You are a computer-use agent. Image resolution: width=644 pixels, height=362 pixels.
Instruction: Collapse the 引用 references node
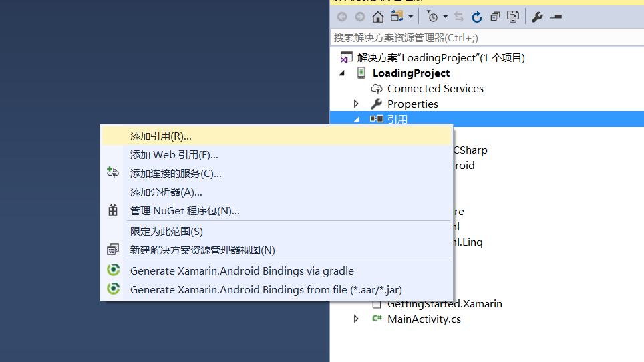point(357,119)
